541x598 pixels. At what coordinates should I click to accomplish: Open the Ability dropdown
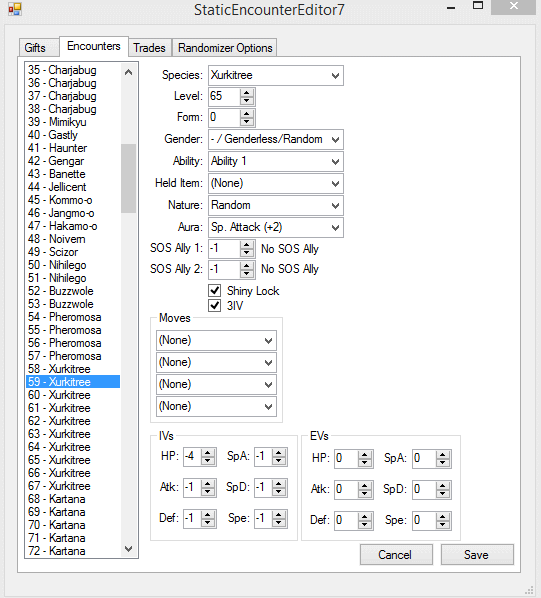pyautogui.click(x=276, y=161)
